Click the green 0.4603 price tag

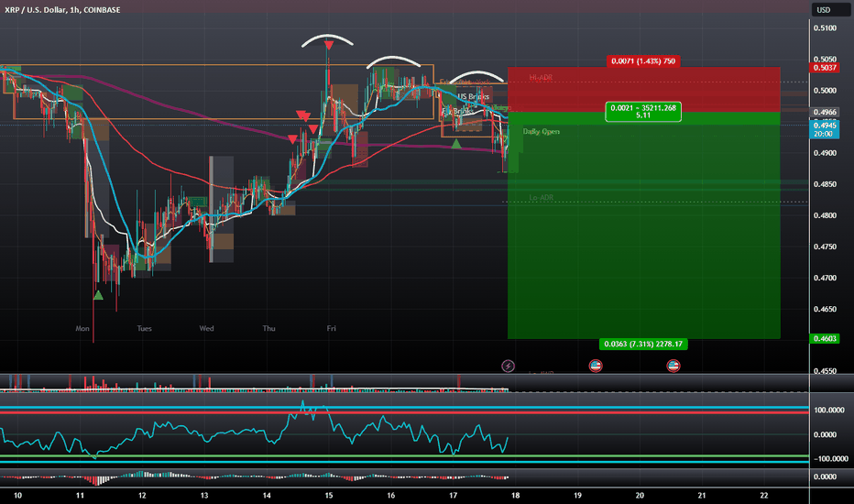click(825, 338)
